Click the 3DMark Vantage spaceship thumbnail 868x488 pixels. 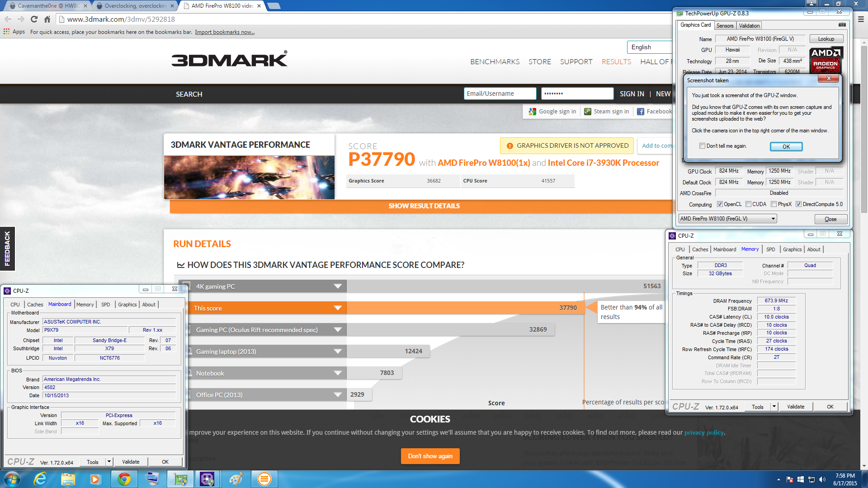(249, 178)
